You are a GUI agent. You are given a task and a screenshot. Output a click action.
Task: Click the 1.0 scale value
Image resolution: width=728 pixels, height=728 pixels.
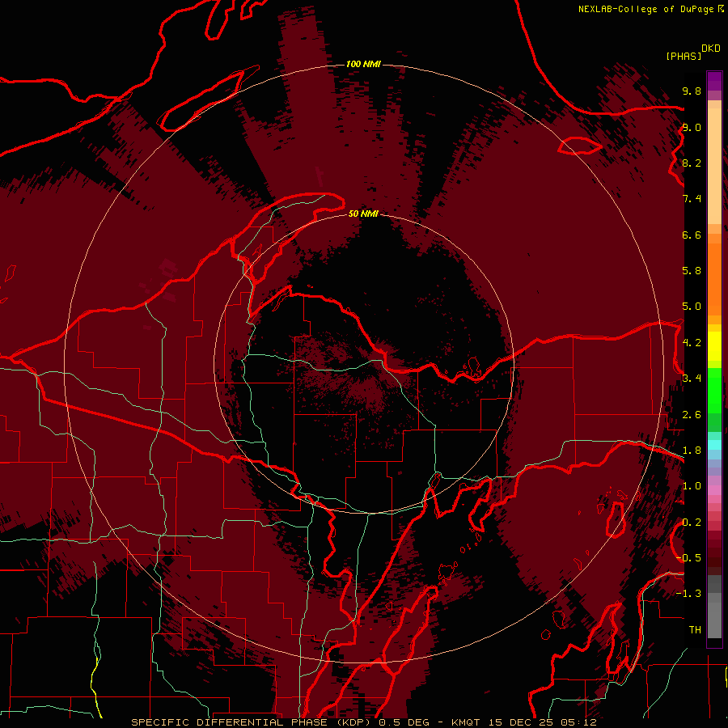click(692, 486)
